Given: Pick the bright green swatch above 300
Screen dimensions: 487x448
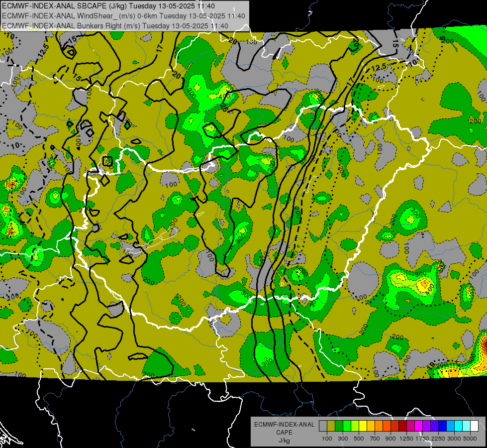Looking at the screenshot, I should click(347, 426).
